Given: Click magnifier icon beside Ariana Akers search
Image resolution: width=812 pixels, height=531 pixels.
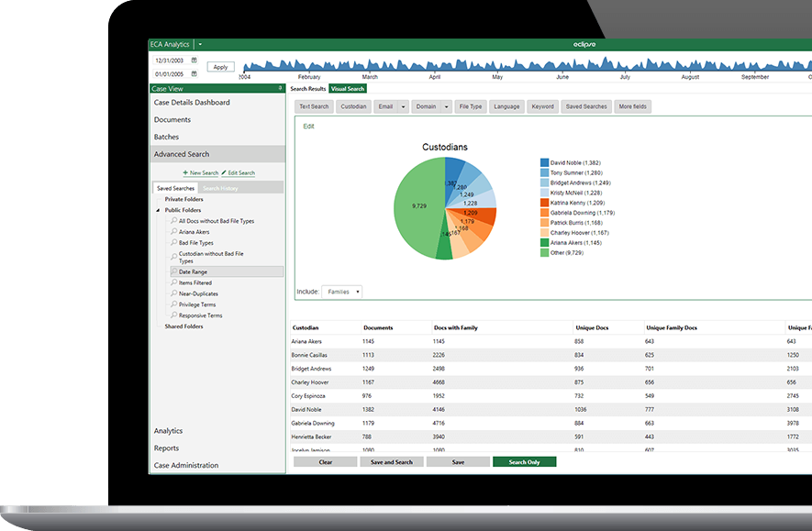Looking at the screenshot, I should coord(174,231).
